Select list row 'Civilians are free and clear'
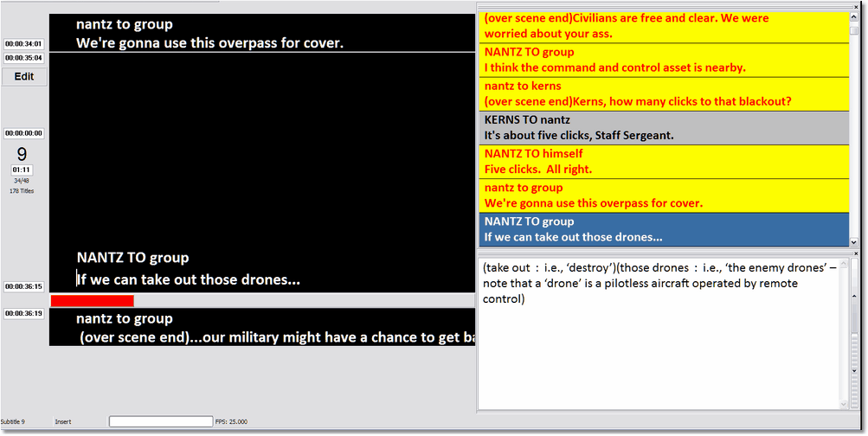The height and width of the screenshot is (436, 868). tap(663, 27)
